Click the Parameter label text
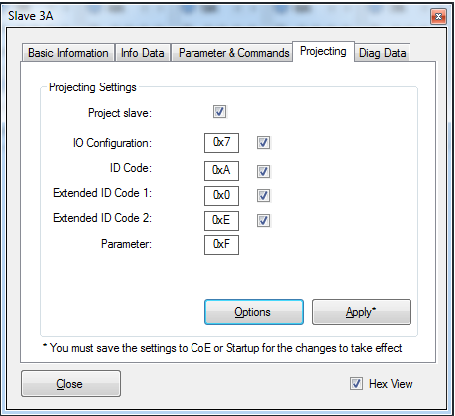This screenshot has height=416, width=455. pos(126,244)
